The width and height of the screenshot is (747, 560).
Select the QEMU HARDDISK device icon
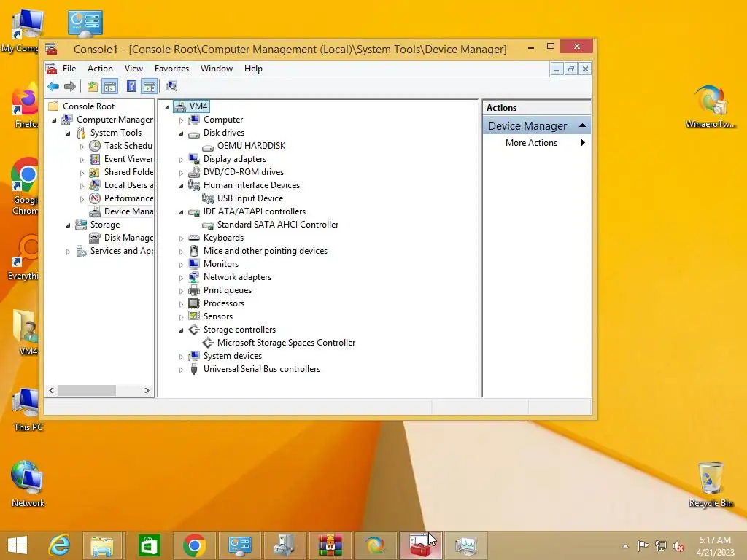click(x=208, y=146)
